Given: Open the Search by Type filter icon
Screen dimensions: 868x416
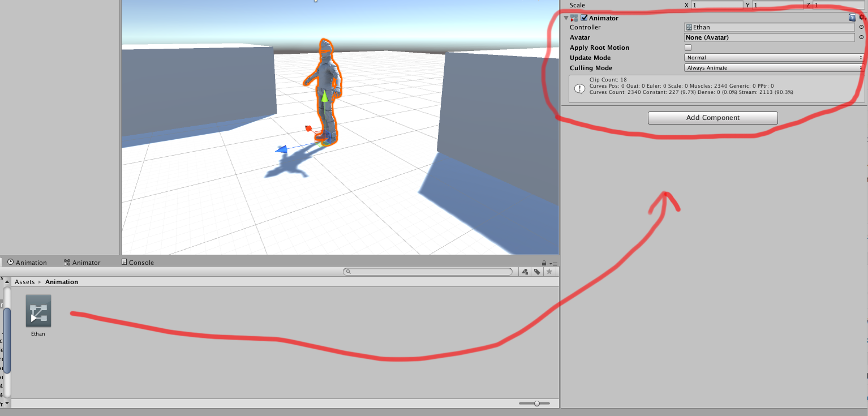Looking at the screenshot, I should tap(525, 272).
